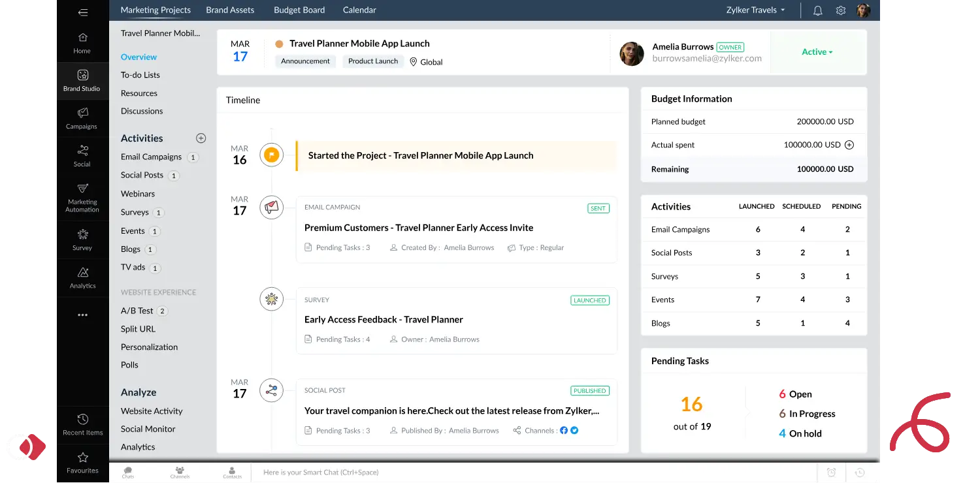Viewport: 980px width, 483px height.
Task: Click the notification bell
Action: click(x=817, y=10)
